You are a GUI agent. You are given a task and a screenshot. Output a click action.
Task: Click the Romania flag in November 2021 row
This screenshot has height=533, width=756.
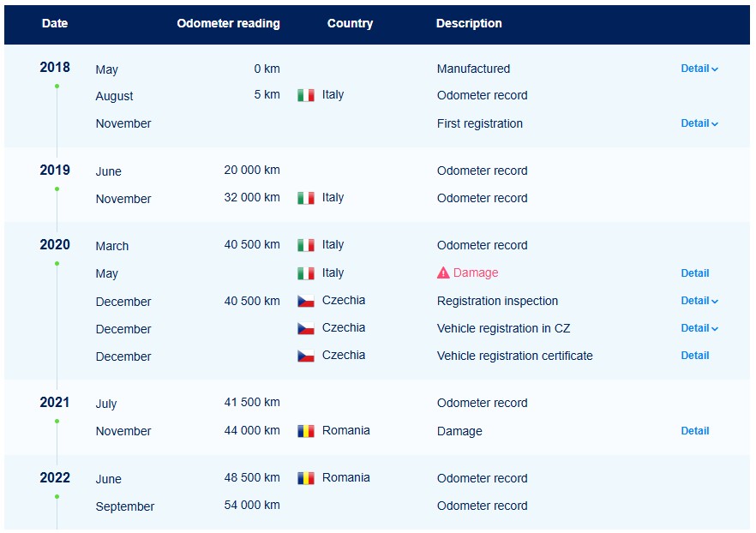click(x=306, y=431)
